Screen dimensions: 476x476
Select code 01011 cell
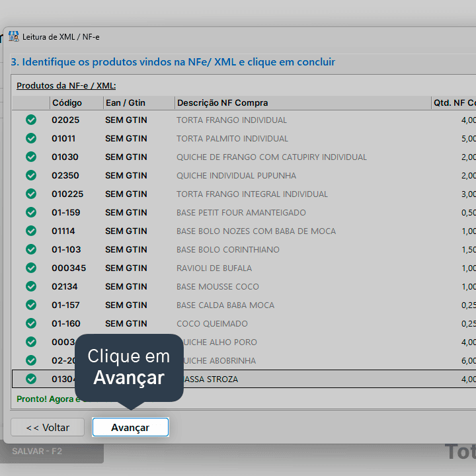pyautogui.click(x=63, y=138)
